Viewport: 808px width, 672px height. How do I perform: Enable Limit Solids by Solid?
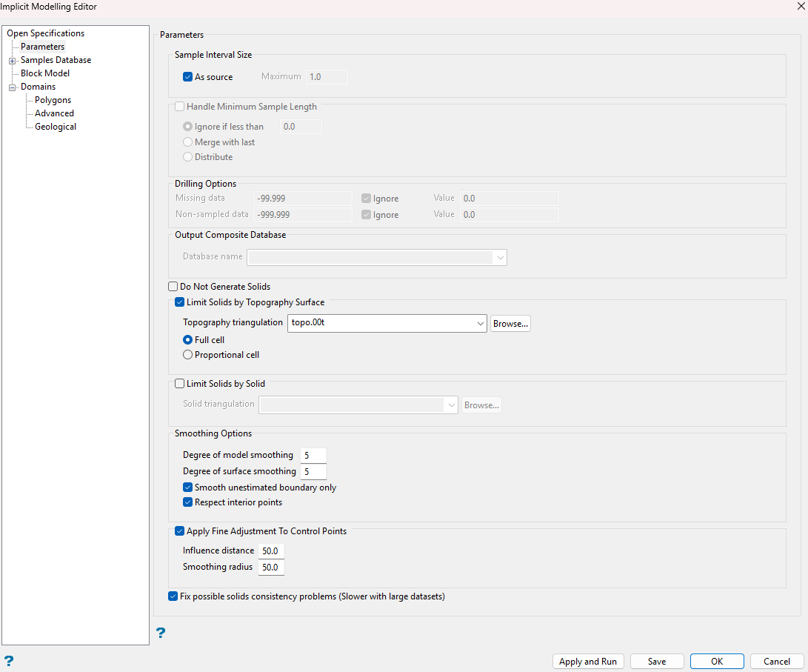(179, 383)
